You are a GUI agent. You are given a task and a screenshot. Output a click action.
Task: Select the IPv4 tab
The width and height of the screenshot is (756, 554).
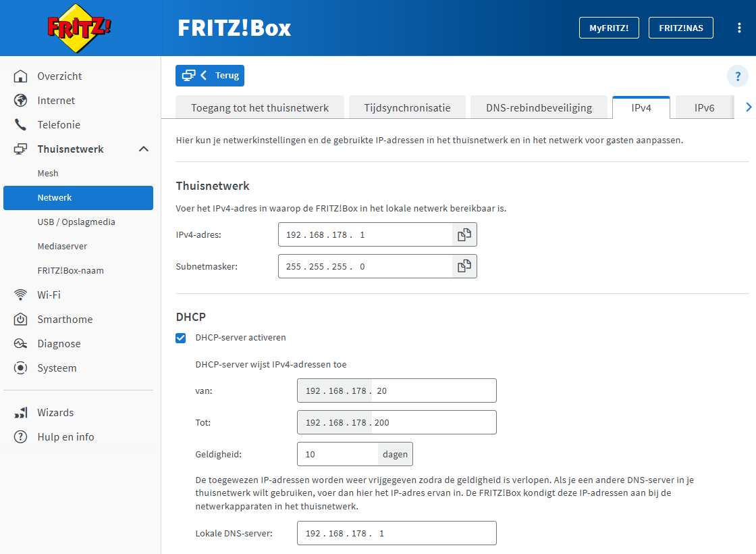click(x=641, y=107)
